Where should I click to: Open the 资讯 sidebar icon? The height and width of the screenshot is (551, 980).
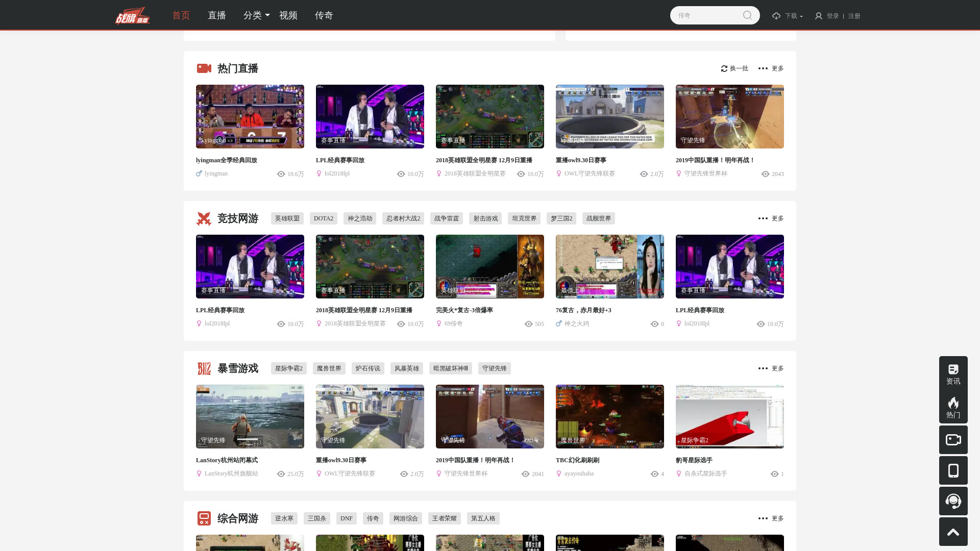coord(953,369)
